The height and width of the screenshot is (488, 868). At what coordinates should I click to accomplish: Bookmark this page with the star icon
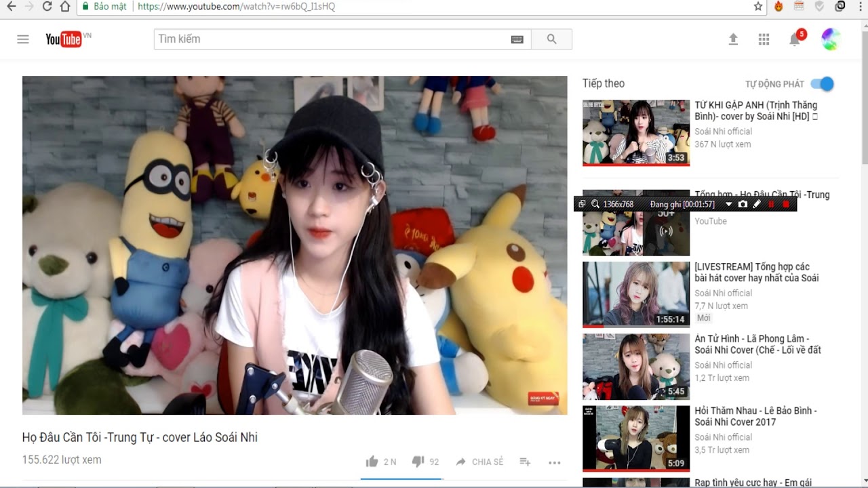coord(758,7)
